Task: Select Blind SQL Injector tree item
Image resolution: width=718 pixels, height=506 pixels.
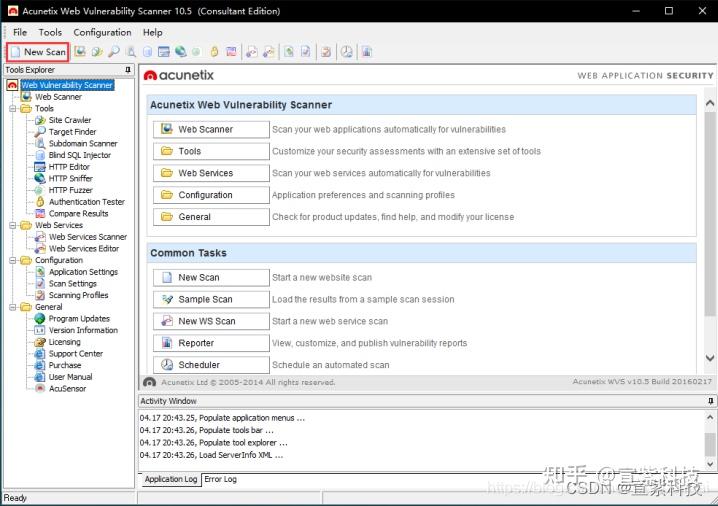Action: coord(80,155)
